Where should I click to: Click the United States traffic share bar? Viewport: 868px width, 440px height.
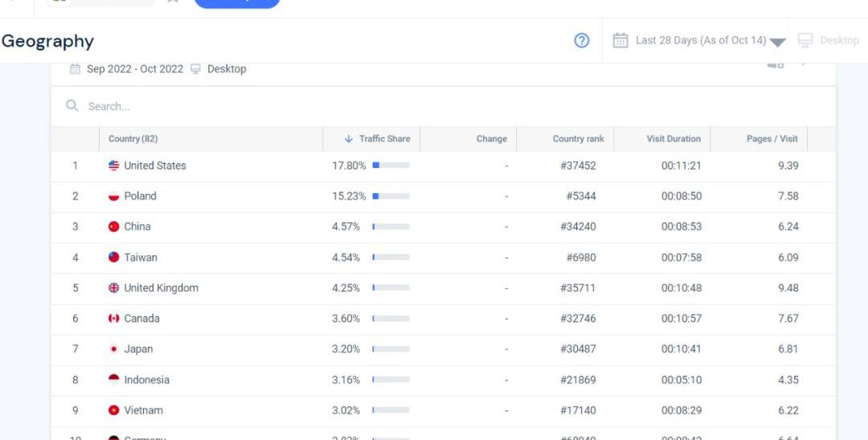pos(391,166)
